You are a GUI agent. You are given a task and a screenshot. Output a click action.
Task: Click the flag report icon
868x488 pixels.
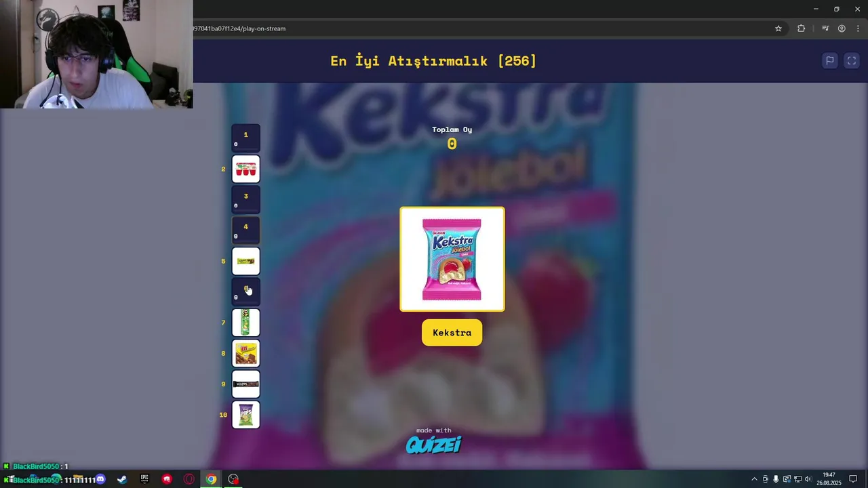point(829,60)
